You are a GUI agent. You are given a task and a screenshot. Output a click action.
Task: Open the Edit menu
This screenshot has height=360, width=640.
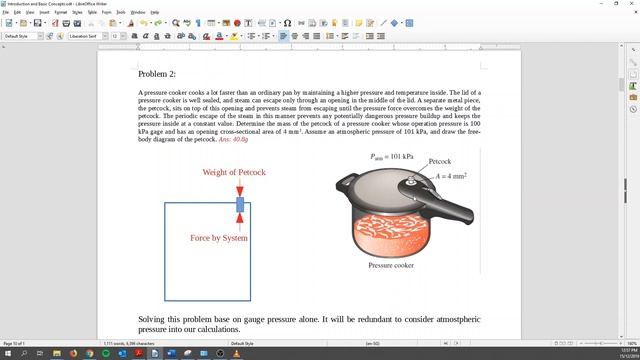click(x=17, y=12)
